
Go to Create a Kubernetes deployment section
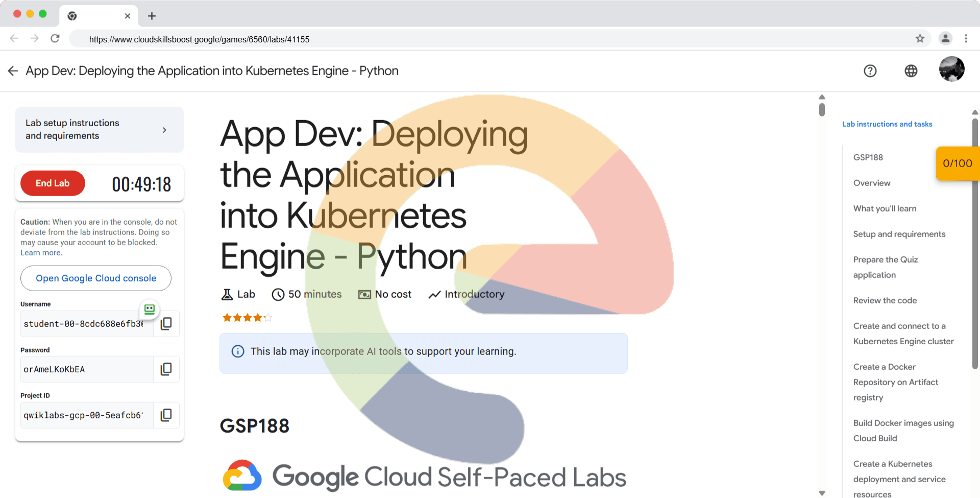tap(899, 479)
